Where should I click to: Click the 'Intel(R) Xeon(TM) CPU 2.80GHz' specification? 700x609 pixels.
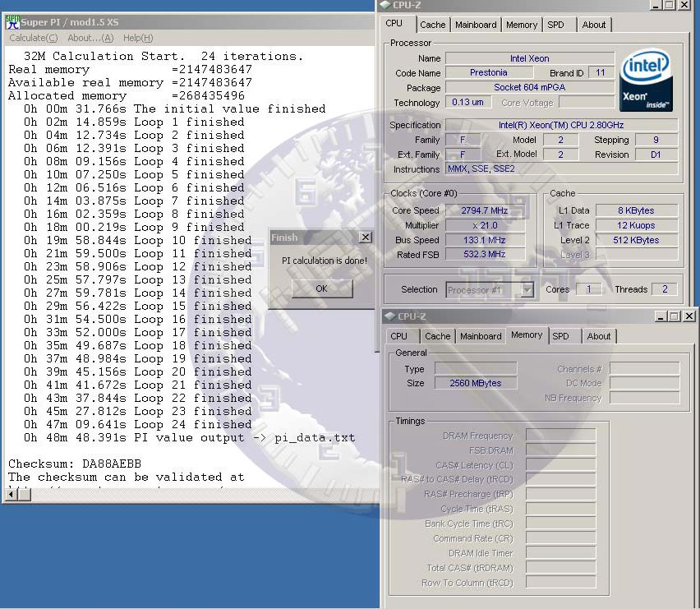click(561, 125)
